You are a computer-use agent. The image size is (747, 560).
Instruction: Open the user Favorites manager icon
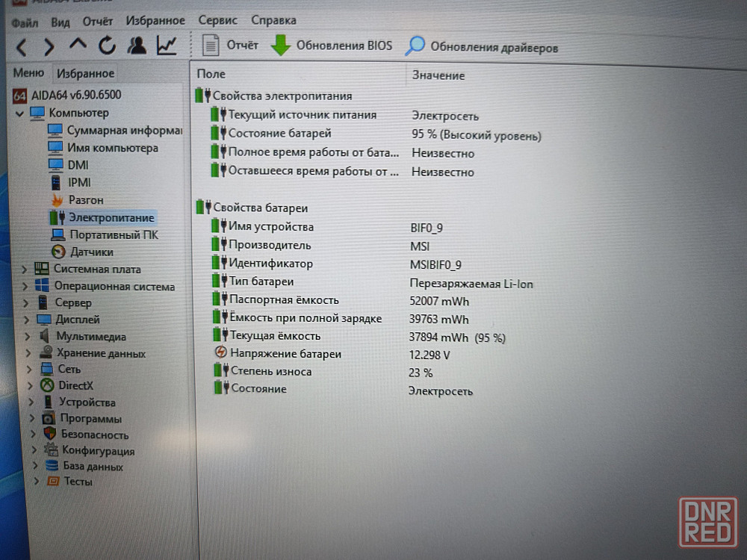(137, 46)
